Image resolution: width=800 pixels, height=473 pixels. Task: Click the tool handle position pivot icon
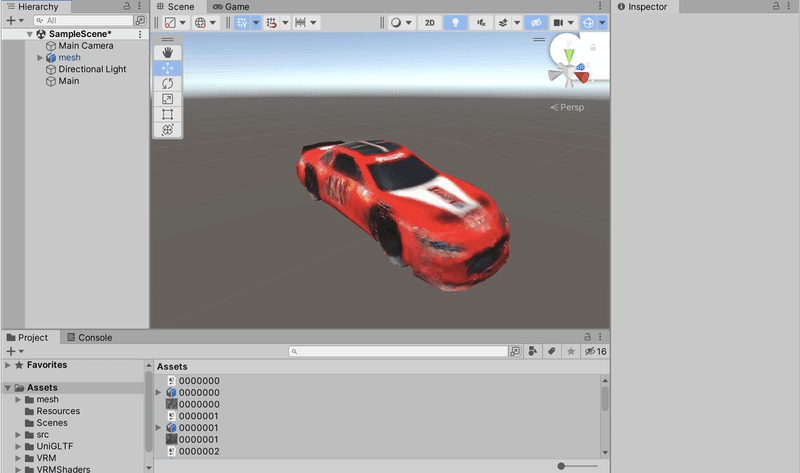pos(170,22)
